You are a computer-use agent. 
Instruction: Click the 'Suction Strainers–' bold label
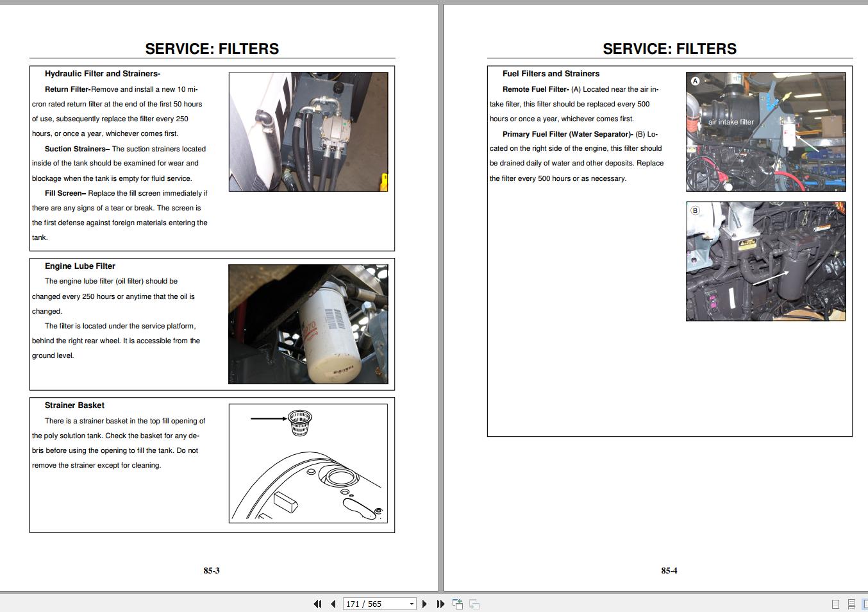[78, 149]
